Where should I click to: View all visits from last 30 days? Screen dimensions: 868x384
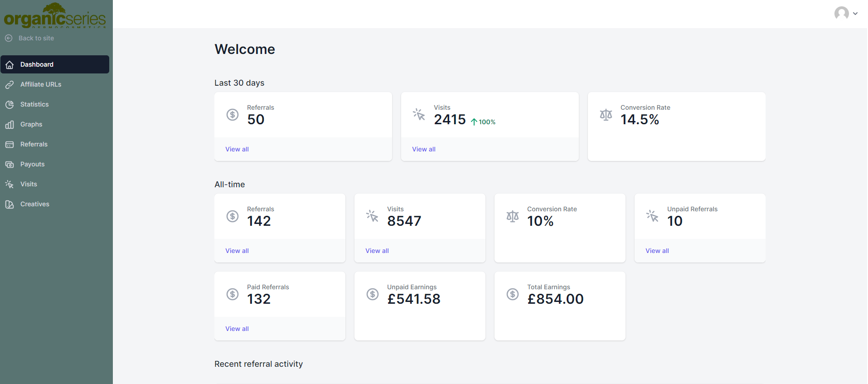(424, 149)
